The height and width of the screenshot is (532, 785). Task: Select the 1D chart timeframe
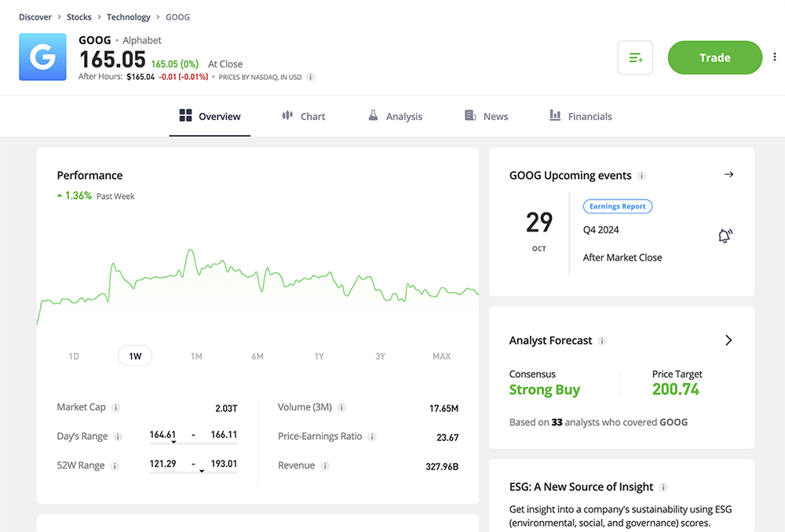pyautogui.click(x=73, y=355)
